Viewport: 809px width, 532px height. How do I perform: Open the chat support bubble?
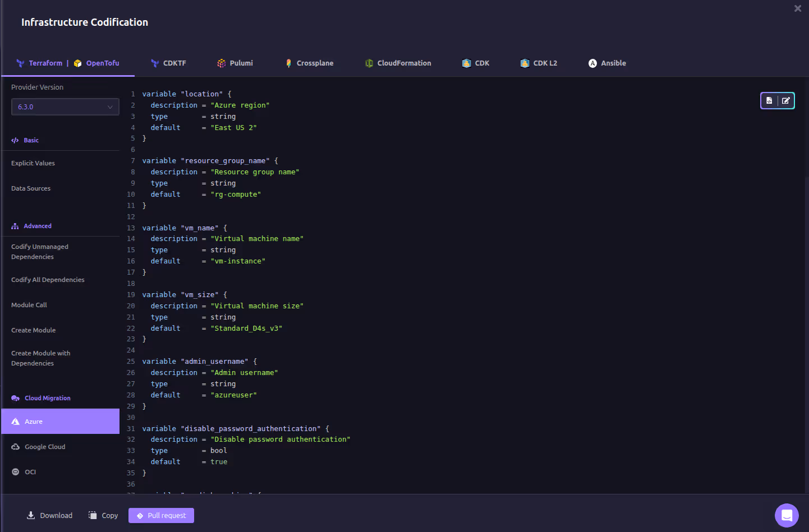click(x=787, y=515)
